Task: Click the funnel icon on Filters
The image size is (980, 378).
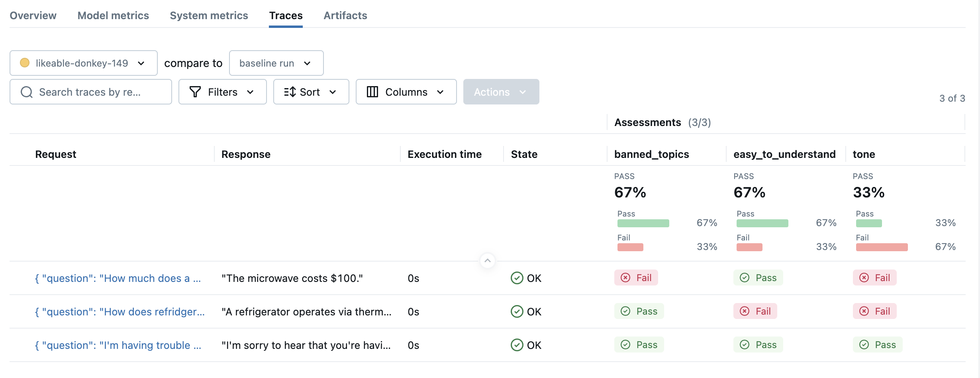Action: coord(195,92)
